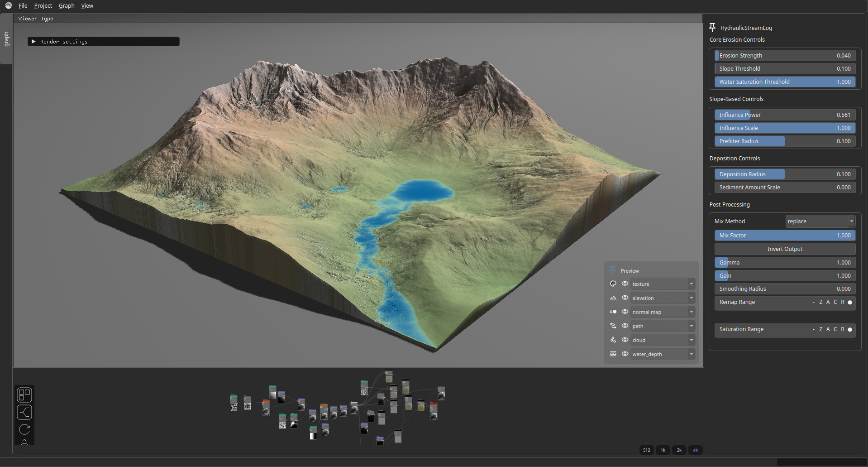Click the Preview panel pin icon
Screen dimensions: 868x467
pos(613,270)
